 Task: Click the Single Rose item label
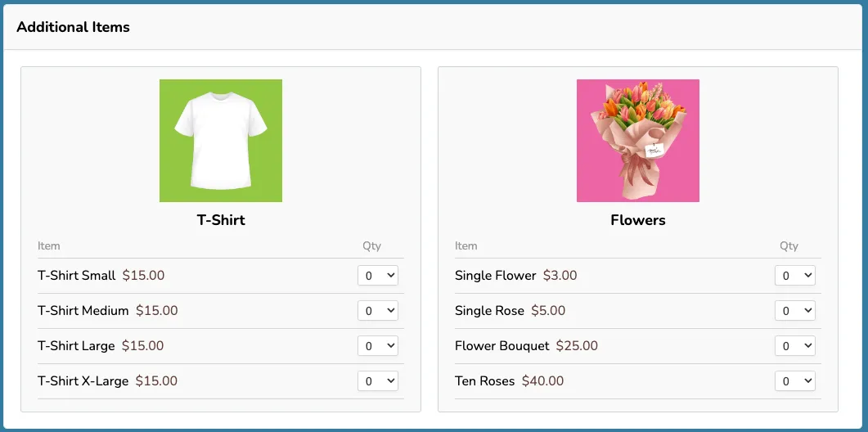pyautogui.click(x=489, y=311)
